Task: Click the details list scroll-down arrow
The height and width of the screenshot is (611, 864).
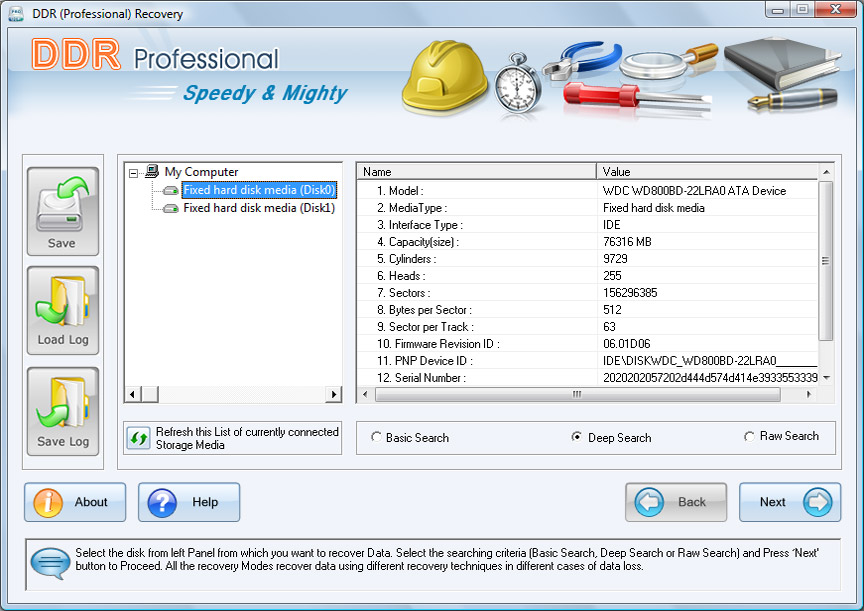Action: [826, 378]
